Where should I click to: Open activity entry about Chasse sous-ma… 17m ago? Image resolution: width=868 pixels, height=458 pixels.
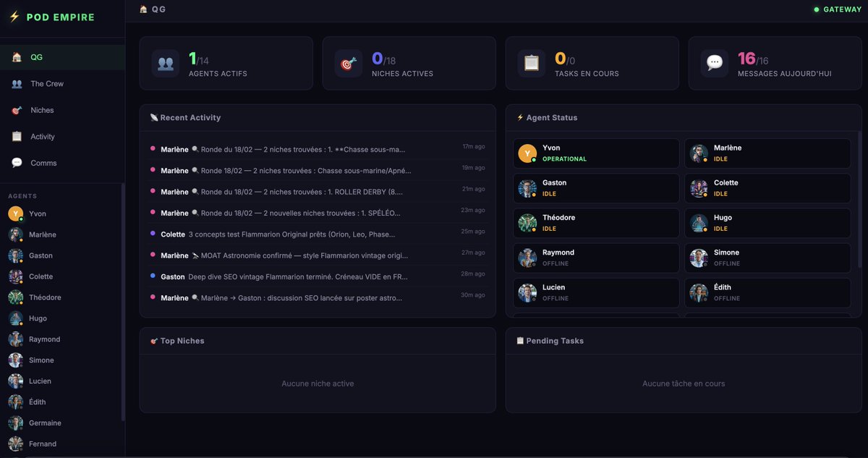point(318,149)
